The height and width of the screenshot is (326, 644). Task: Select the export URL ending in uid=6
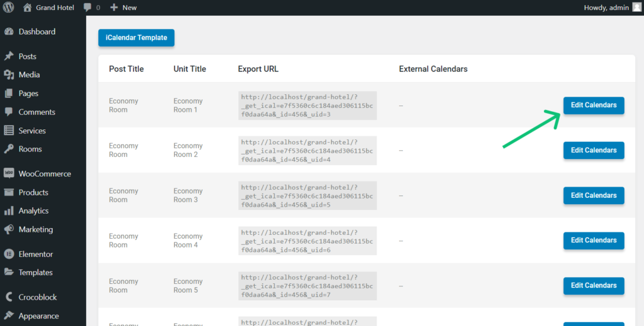pos(307,241)
